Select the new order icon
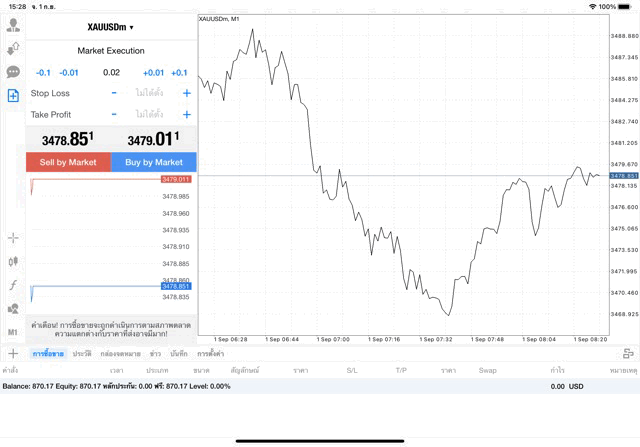The image size is (640, 447). coord(13,96)
